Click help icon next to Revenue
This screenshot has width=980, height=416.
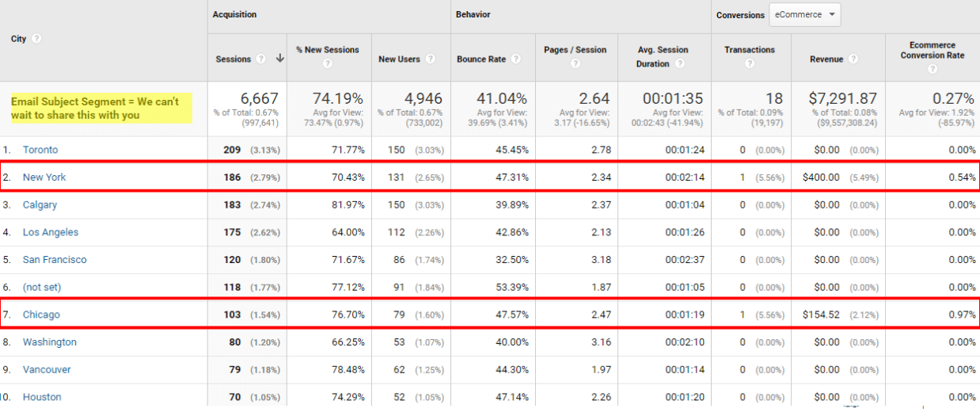[854, 59]
